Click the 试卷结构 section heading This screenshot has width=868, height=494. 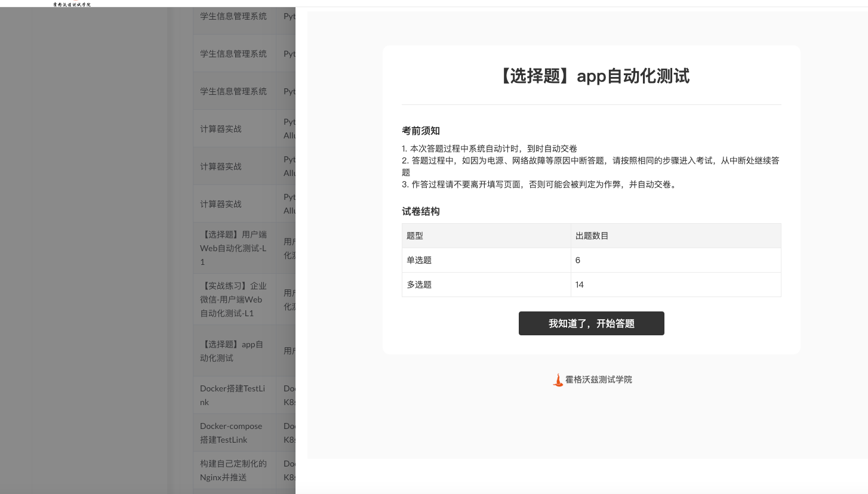[421, 211]
